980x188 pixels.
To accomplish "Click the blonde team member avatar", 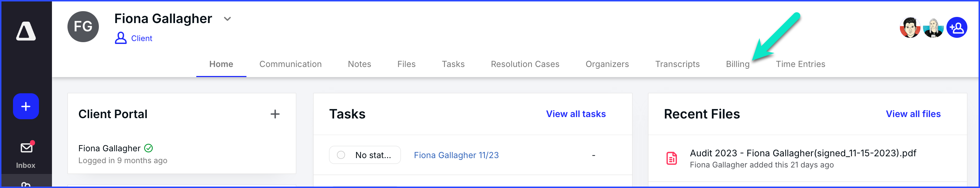I will click(933, 28).
